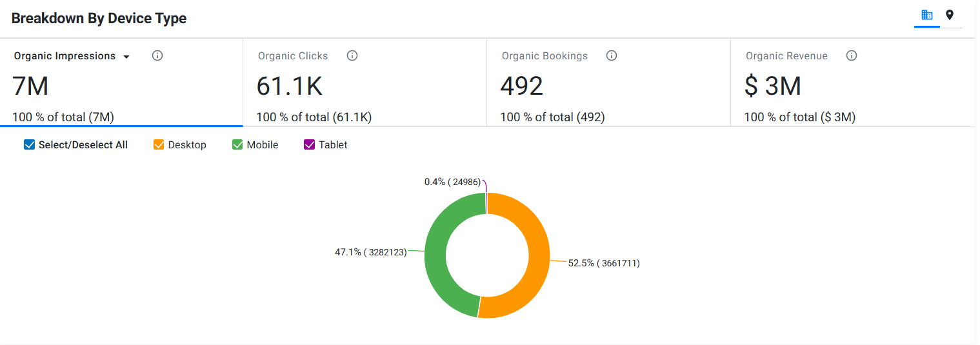Click the $ 3M revenue value
Screen dimensions: 980x345
point(773,86)
